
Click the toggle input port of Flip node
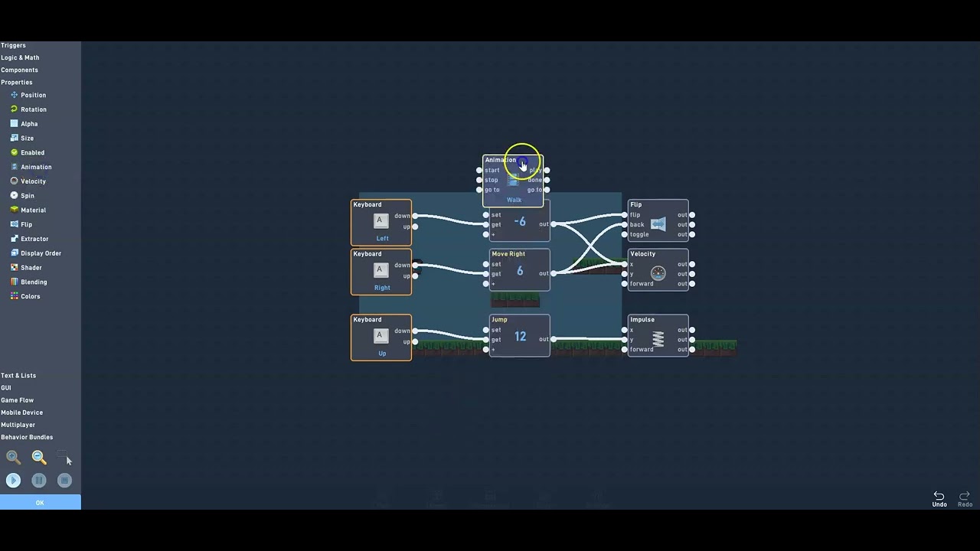pos(625,234)
